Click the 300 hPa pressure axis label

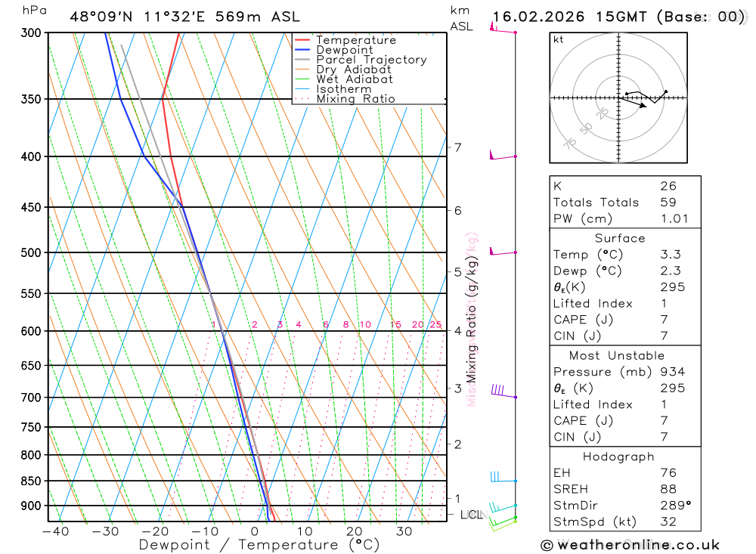[31, 32]
